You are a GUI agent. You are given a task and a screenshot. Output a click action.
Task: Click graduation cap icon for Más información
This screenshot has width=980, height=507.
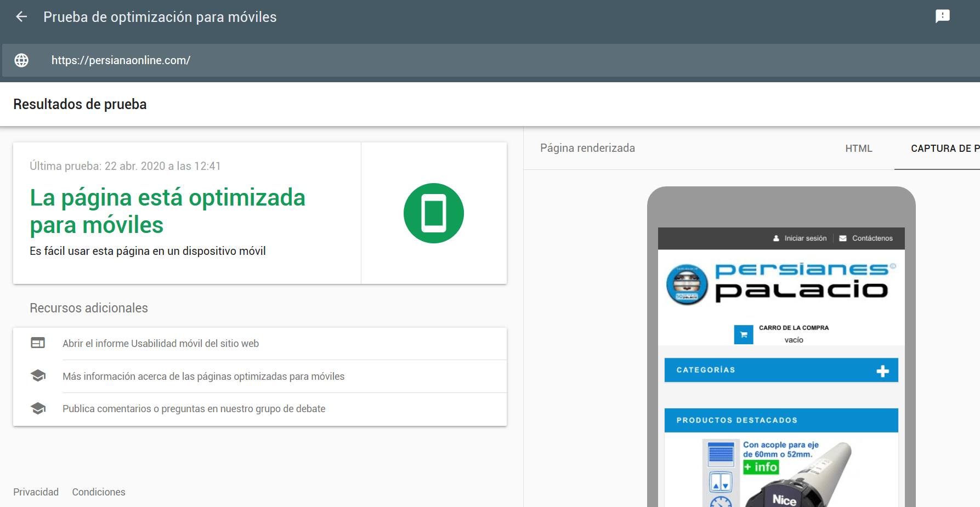tap(38, 376)
